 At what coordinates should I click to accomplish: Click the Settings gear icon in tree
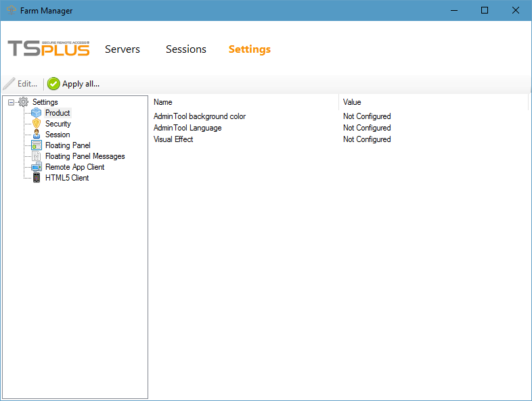coord(24,102)
